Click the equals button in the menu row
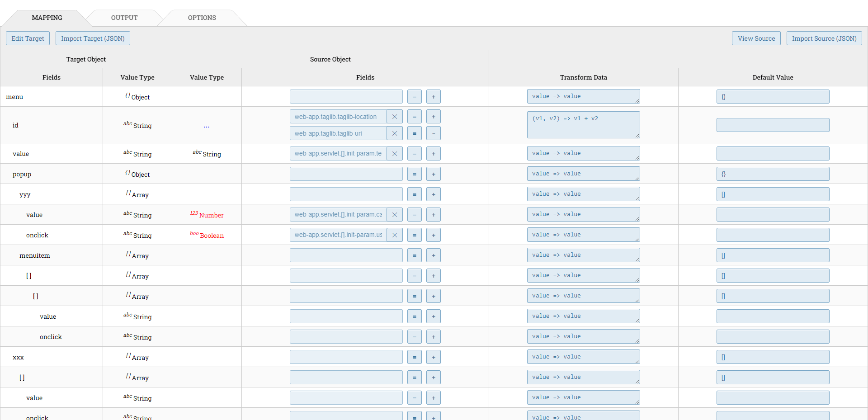Viewport: 868px width, 420px height. tap(415, 97)
